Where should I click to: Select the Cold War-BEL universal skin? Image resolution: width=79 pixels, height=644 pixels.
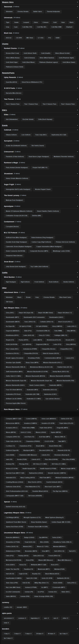[x=42, y=27]
